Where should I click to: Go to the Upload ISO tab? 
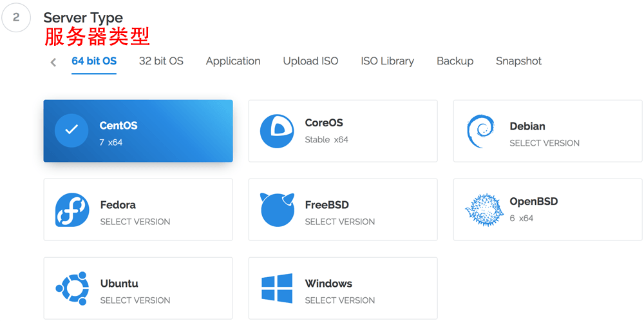(x=310, y=61)
